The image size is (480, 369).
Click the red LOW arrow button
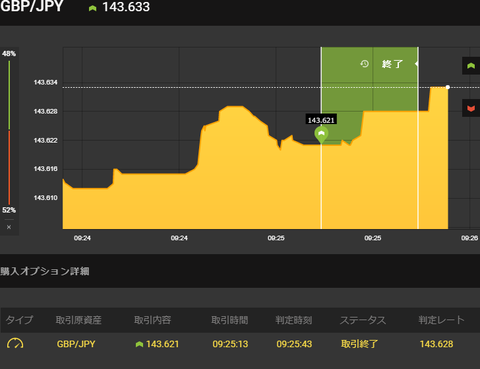click(x=471, y=108)
